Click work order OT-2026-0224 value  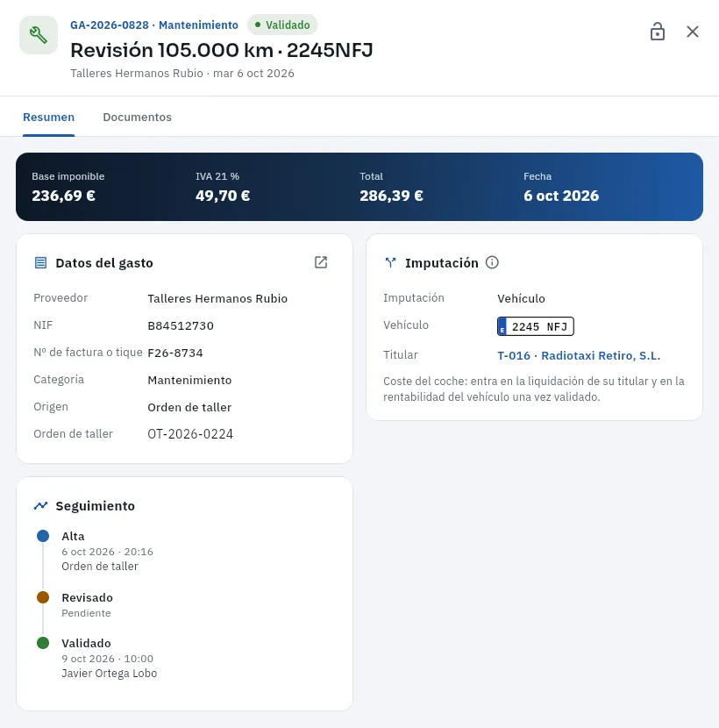click(x=190, y=434)
